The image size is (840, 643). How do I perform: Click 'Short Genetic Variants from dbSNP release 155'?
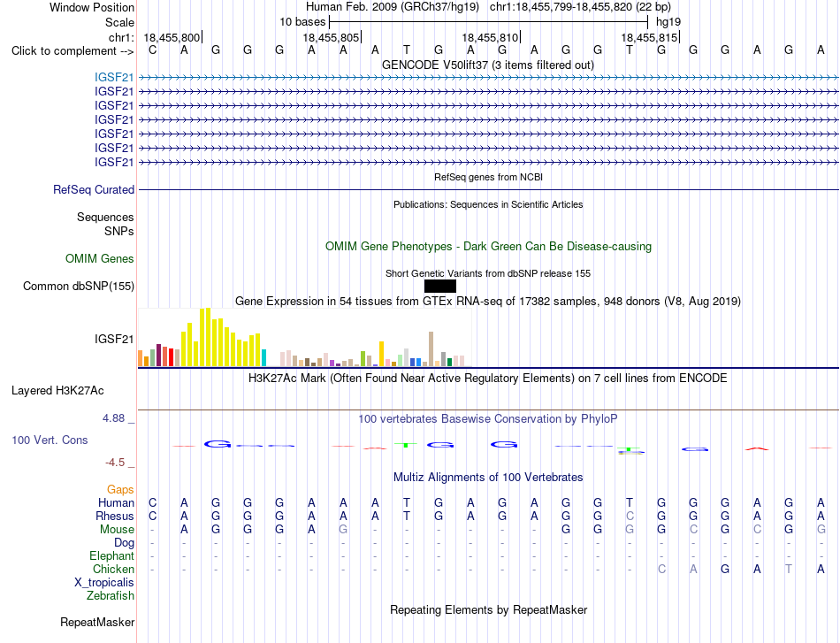(488, 273)
